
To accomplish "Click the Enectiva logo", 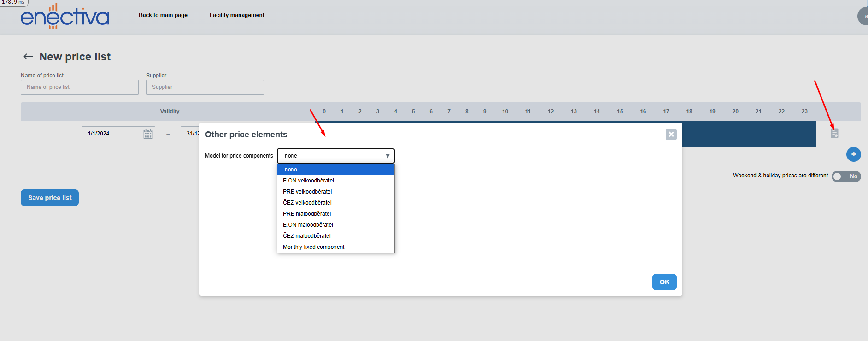I will 65,17.
